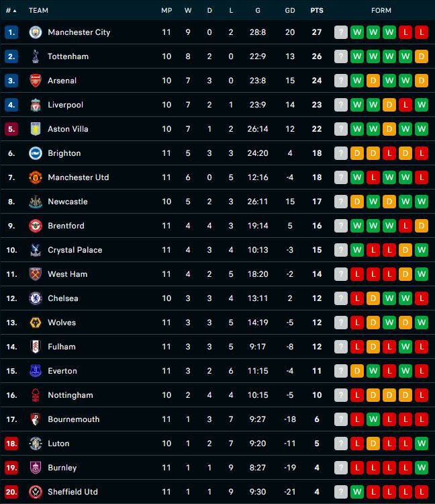Click Tottenham's most recent draw form badge
Viewport: 435px width, 504px height.
(422, 56)
